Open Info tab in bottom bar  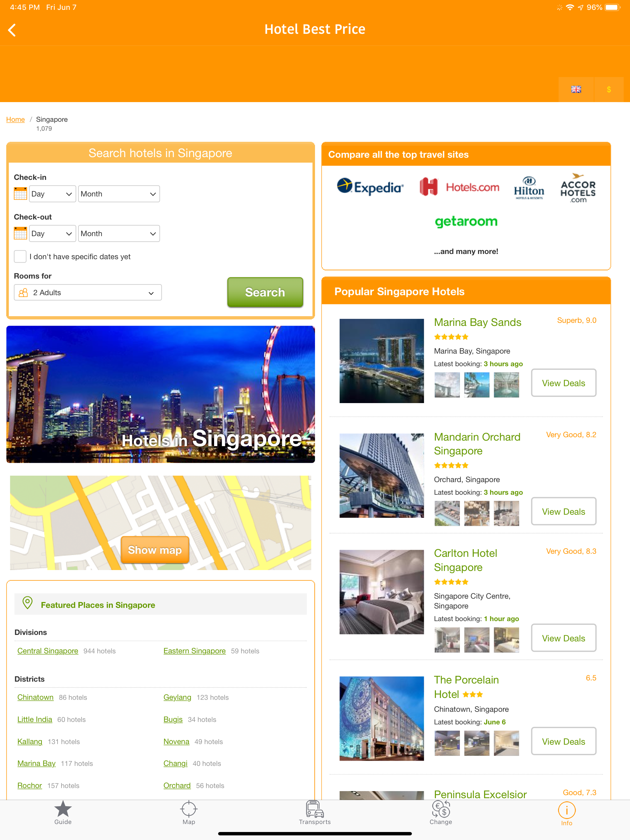click(x=567, y=814)
